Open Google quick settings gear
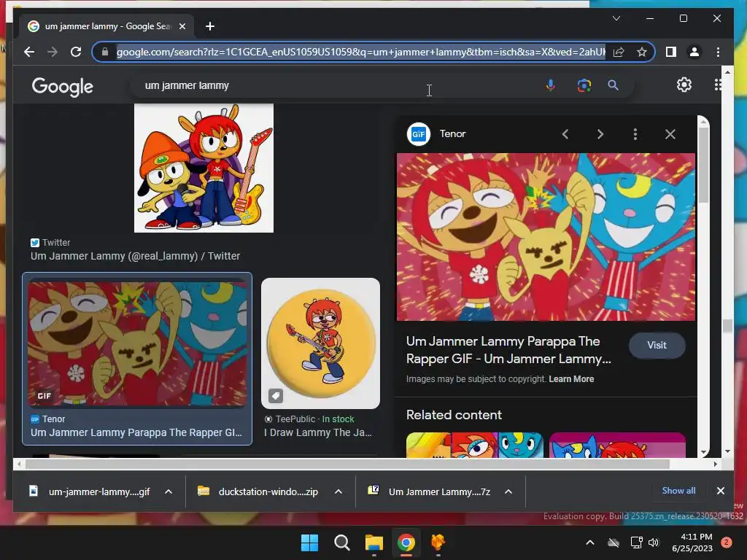The width and height of the screenshot is (747, 560). tap(684, 85)
